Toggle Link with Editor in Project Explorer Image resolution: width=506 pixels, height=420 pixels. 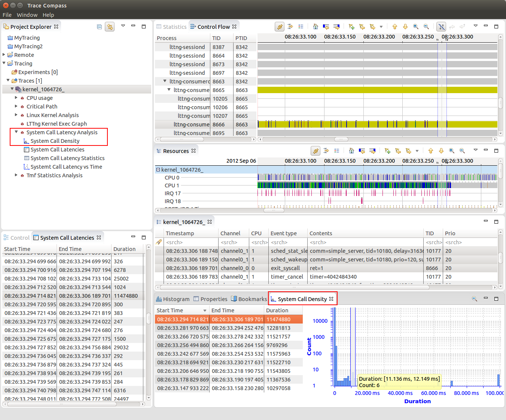point(110,27)
